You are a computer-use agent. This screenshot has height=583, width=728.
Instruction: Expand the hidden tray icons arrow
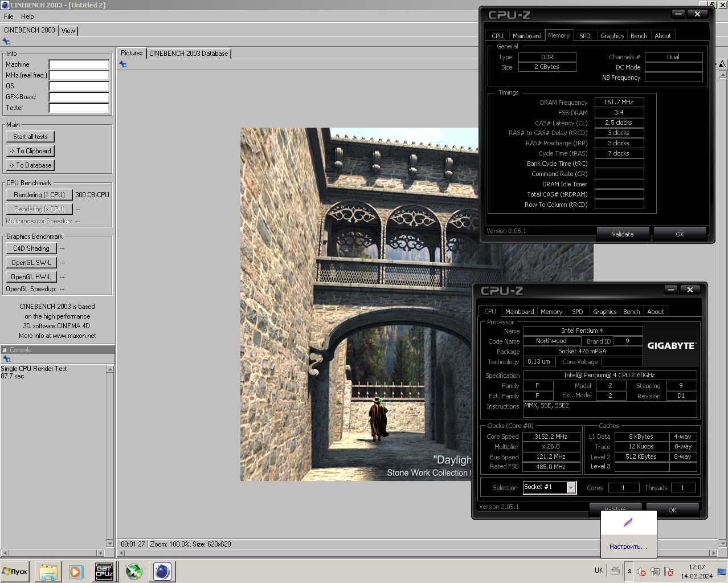click(629, 571)
